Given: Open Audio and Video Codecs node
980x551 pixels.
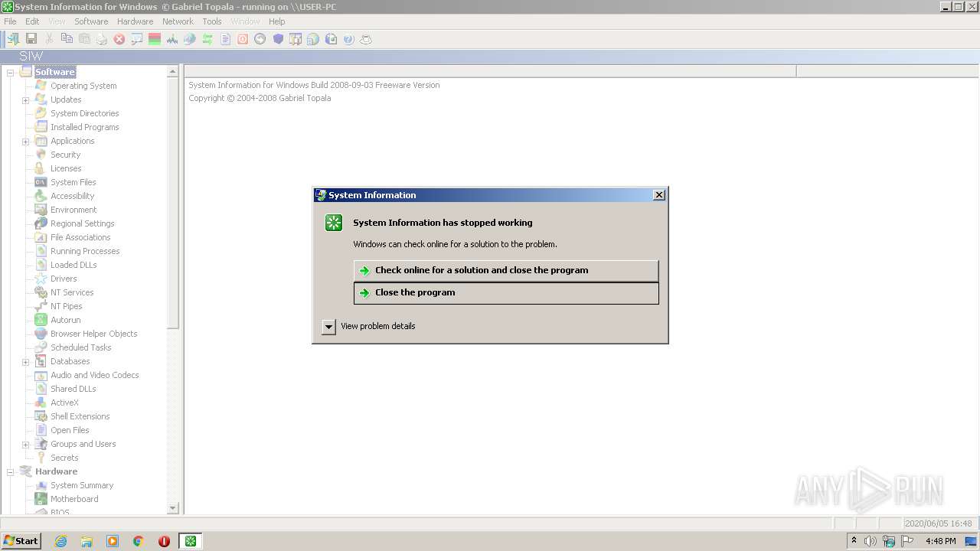Looking at the screenshot, I should (x=94, y=375).
